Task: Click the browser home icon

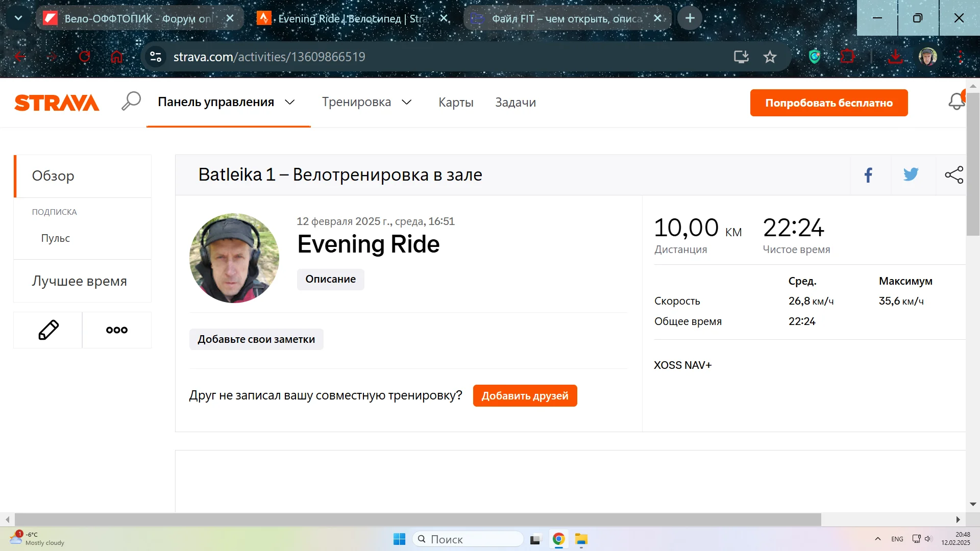Action: coord(117,57)
